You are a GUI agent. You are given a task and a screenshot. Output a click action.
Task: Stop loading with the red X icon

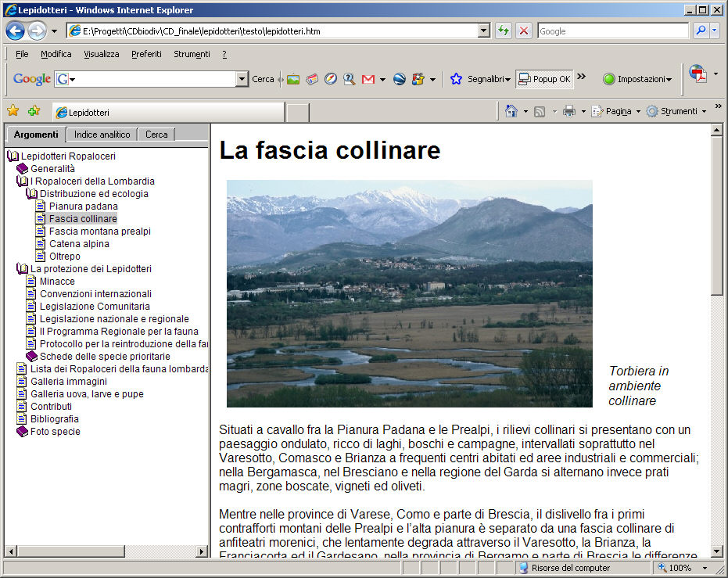(x=524, y=31)
